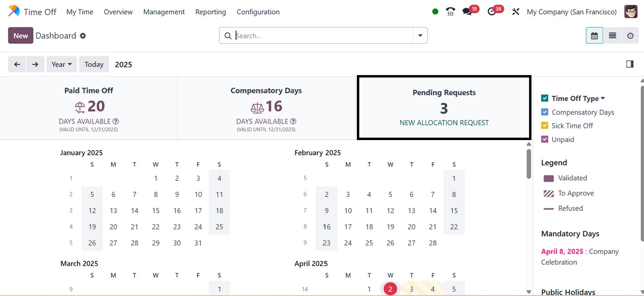Image resolution: width=644 pixels, height=296 pixels.
Task: Open the VoIP phone icon
Action: 450,12
